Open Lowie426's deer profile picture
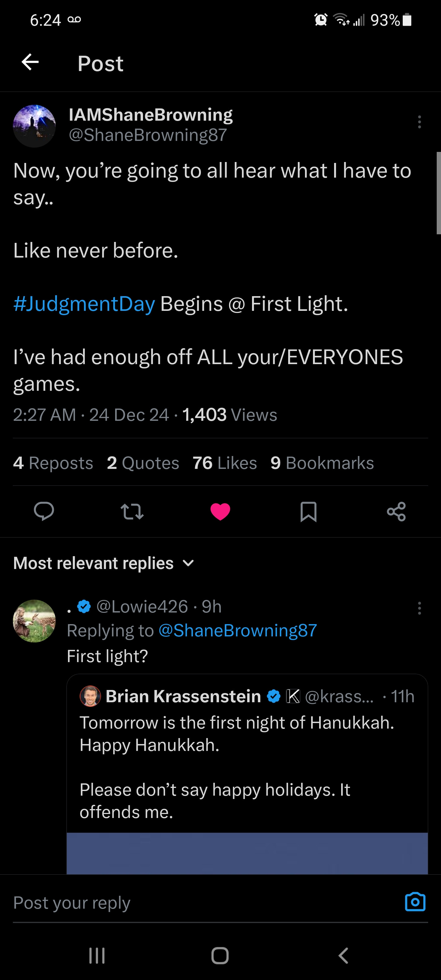 click(x=34, y=621)
